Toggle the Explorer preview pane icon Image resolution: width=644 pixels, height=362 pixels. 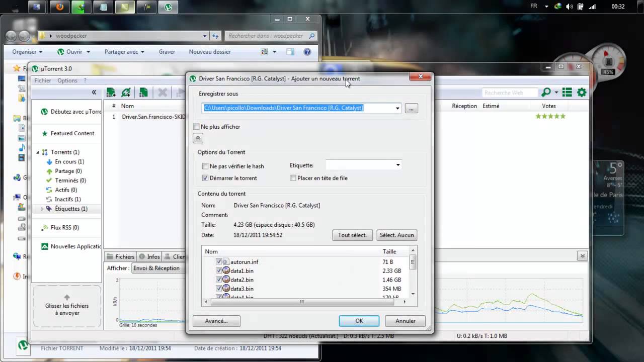click(x=290, y=52)
